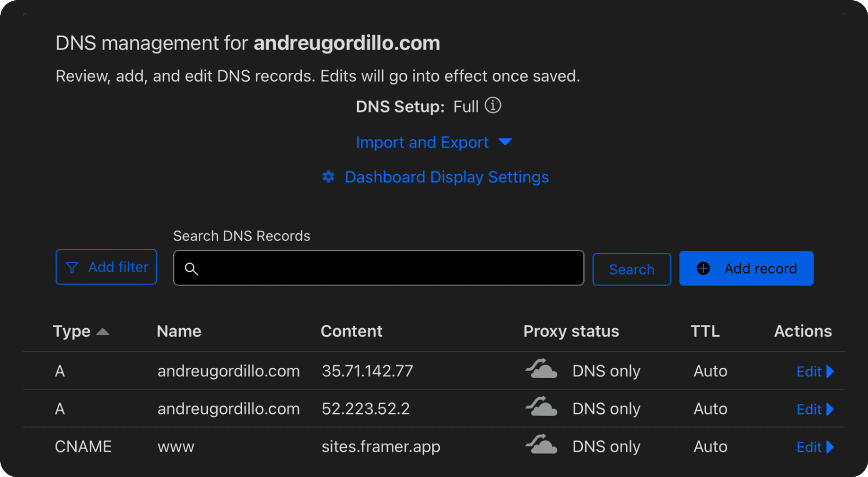This screenshot has width=868, height=477.
Task: Click the funnel icon in Add filter
Action: click(72, 268)
